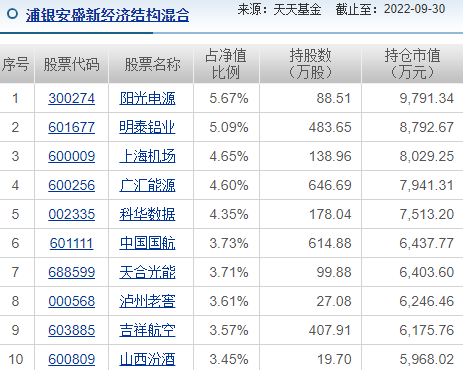Viewport: 463px width, 370px height.
Task: Select the 6,246.46 market value cell
Action: point(412,301)
